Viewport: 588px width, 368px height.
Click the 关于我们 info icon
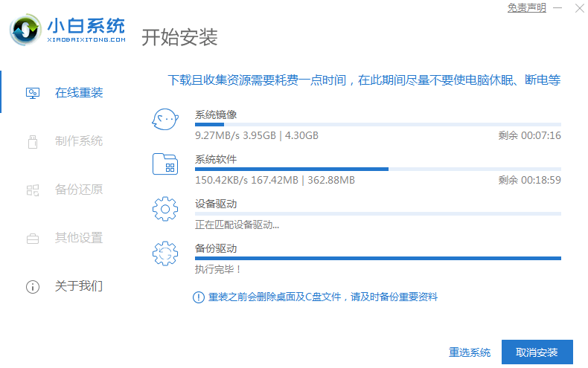click(33, 286)
